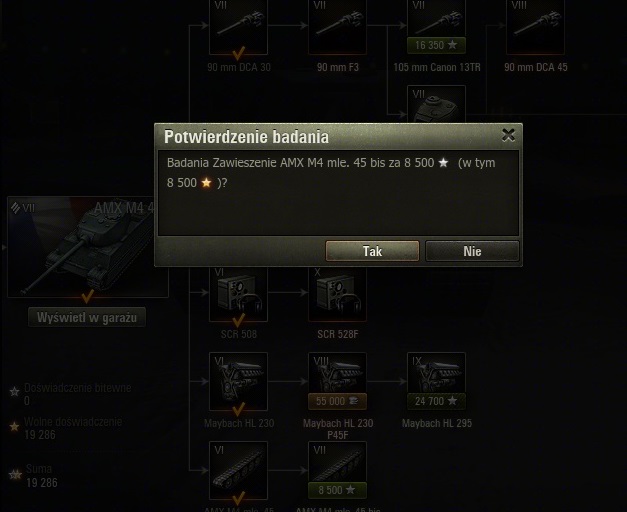627x512 pixels.
Task: Close the Potwierdzenie badania dialog
Action: (x=508, y=135)
